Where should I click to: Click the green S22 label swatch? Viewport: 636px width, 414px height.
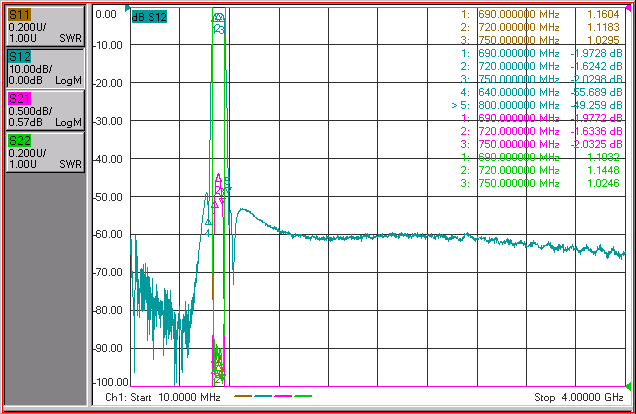point(19,141)
